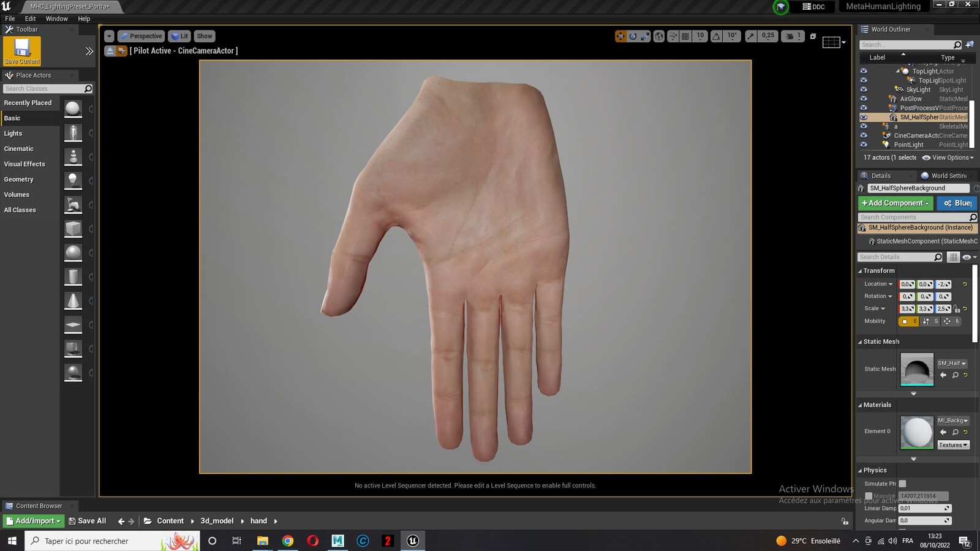This screenshot has height=551, width=980.
Task: Switch to the World Settings tab
Action: 949,176
